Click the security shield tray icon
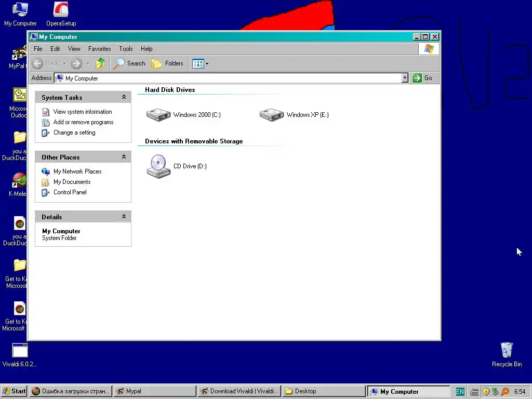Screen dimensions: 532x399 pyautogui.click(x=486, y=392)
